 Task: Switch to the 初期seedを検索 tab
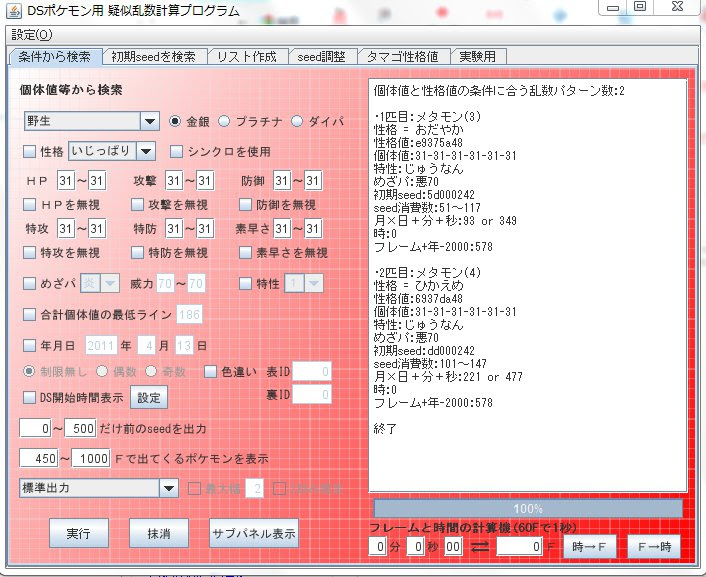(x=154, y=57)
